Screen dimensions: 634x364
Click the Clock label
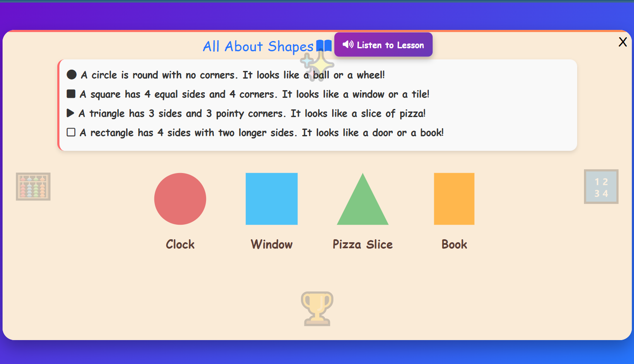pos(180,244)
